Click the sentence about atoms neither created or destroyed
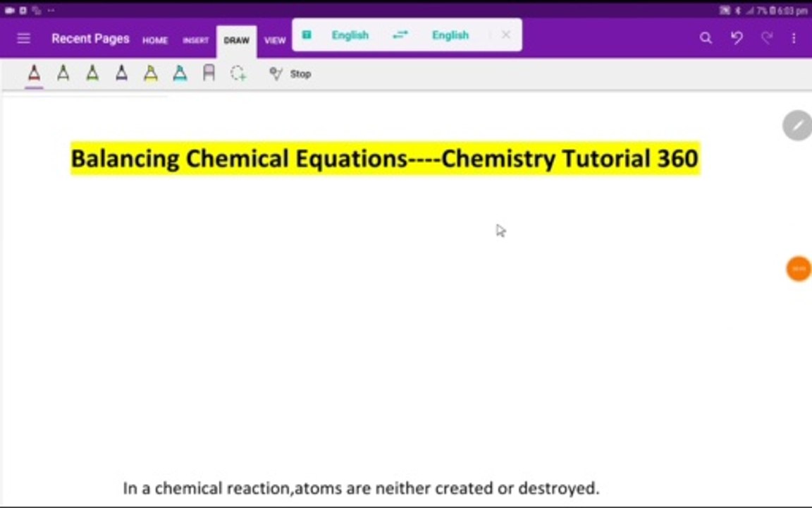The width and height of the screenshot is (812, 508). click(x=361, y=488)
